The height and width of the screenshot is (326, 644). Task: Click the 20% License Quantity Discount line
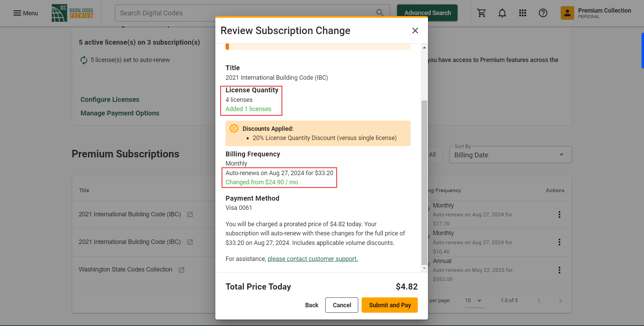(x=325, y=138)
